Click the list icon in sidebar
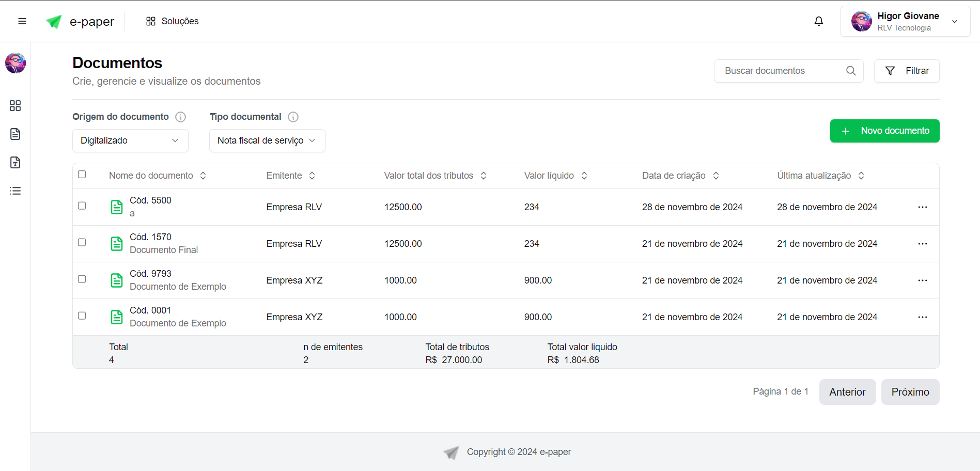 click(x=15, y=191)
